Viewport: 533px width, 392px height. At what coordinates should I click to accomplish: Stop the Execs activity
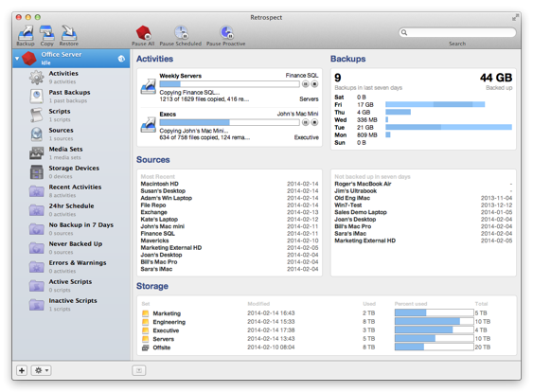pos(314,122)
